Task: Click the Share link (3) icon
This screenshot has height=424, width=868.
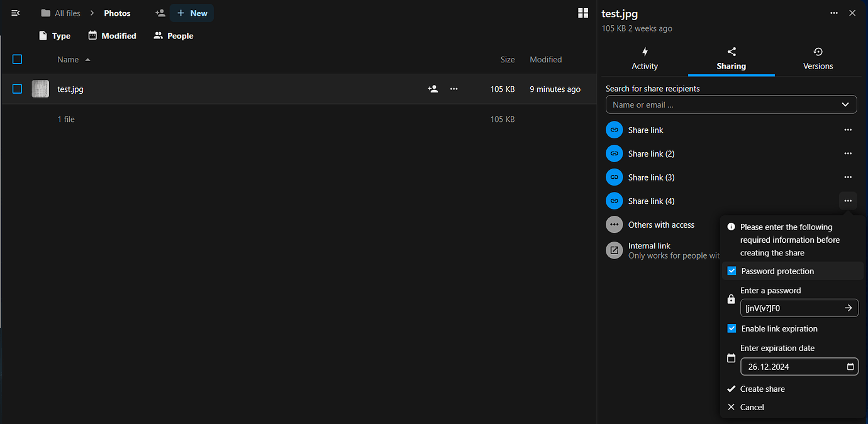Action: point(615,177)
